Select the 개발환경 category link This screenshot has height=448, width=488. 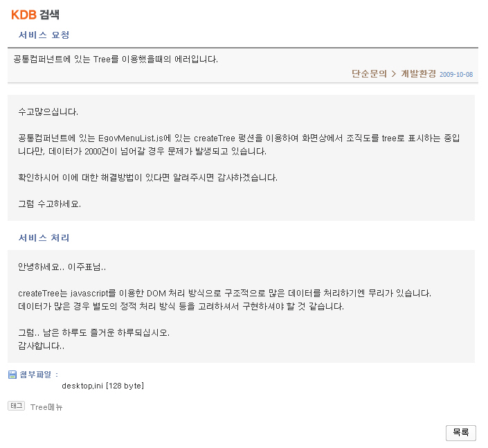click(418, 73)
